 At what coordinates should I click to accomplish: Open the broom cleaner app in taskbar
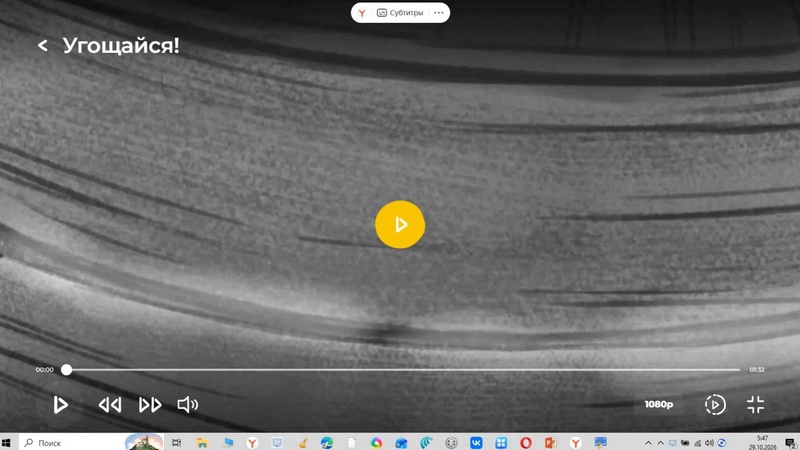pos(302,442)
